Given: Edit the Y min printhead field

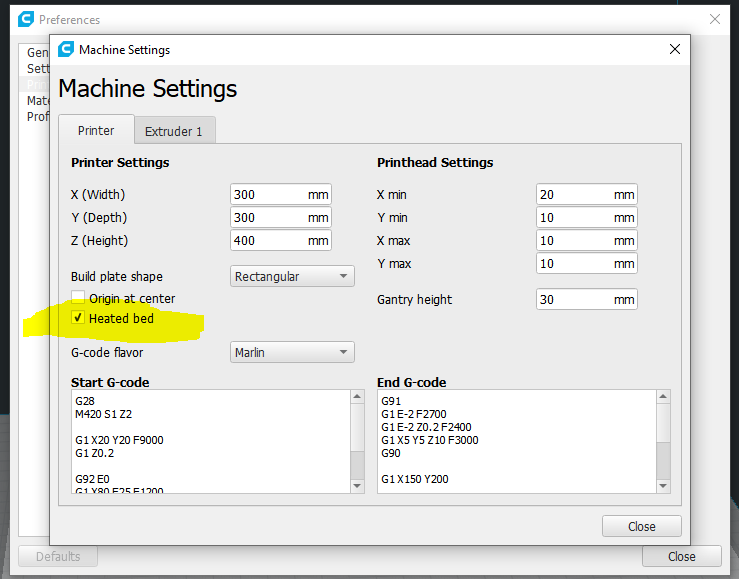Looking at the screenshot, I should click(587, 217).
